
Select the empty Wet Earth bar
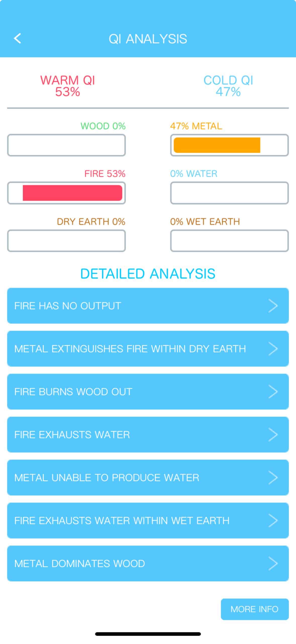point(229,241)
